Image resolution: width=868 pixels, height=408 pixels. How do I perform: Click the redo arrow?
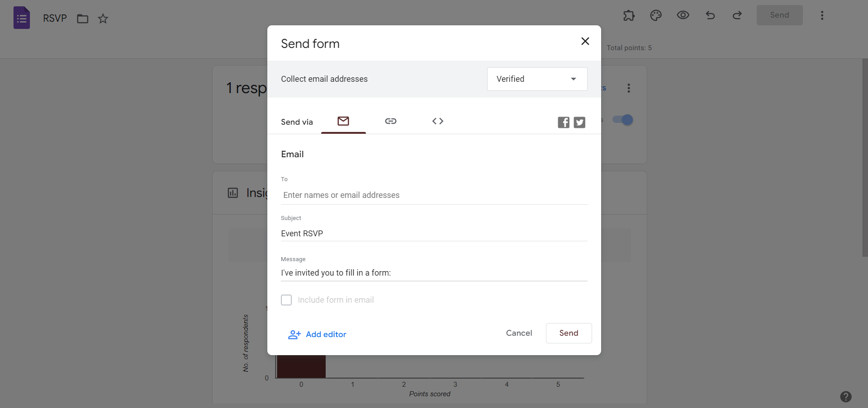pyautogui.click(x=737, y=15)
